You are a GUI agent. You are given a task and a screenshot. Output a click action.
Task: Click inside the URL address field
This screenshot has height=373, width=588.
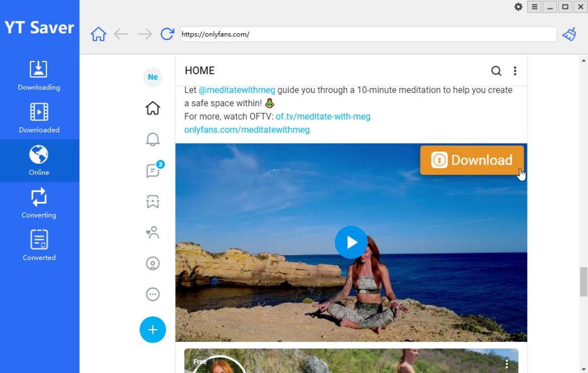(368, 34)
